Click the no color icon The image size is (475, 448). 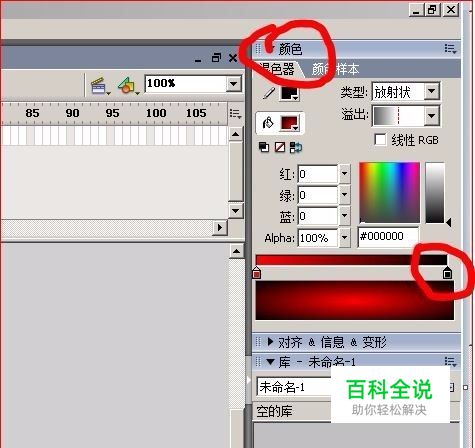point(280,147)
